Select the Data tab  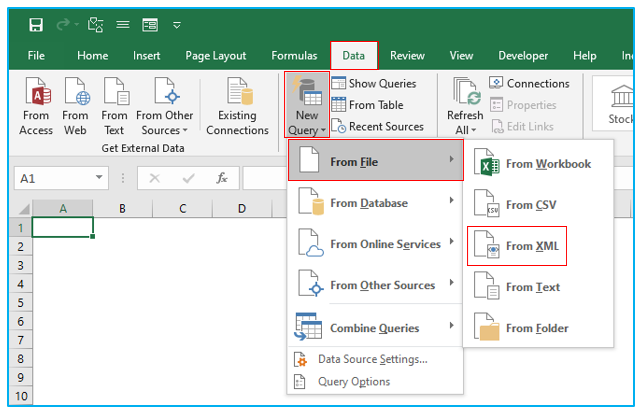tap(353, 55)
